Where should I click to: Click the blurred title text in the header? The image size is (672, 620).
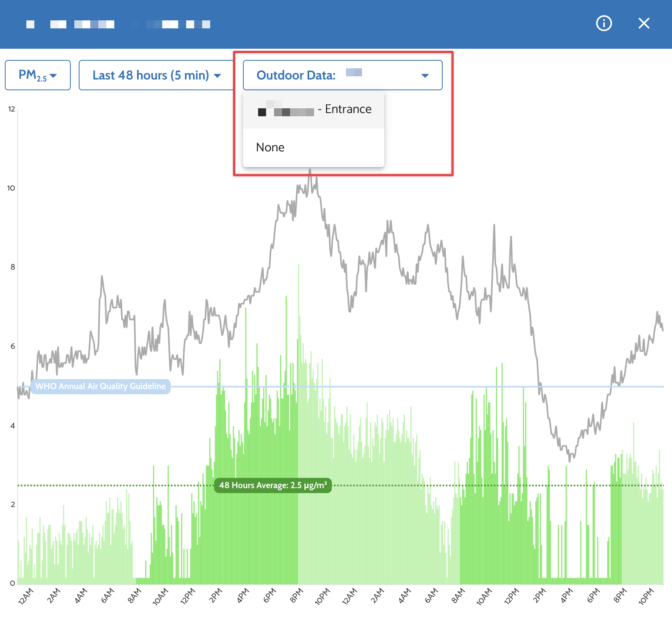pos(118,24)
